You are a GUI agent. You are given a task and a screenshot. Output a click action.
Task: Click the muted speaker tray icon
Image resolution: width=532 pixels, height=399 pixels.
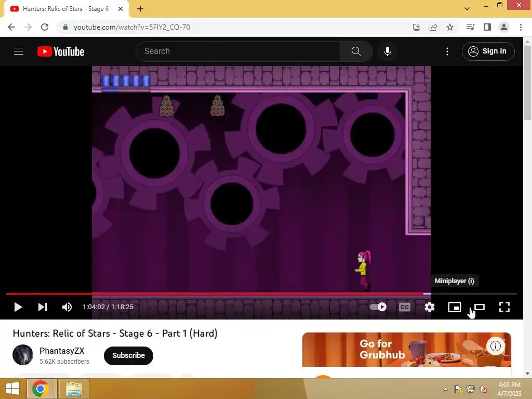point(483,389)
